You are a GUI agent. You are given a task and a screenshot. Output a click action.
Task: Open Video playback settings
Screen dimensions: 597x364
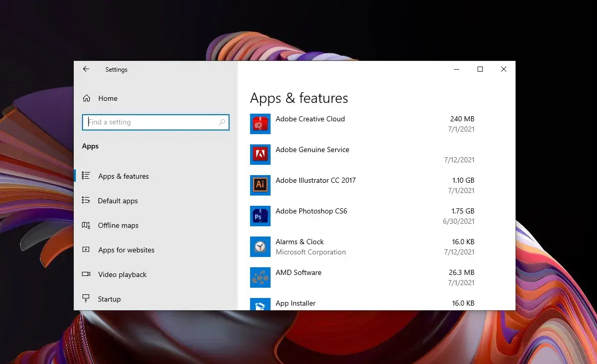pos(122,274)
